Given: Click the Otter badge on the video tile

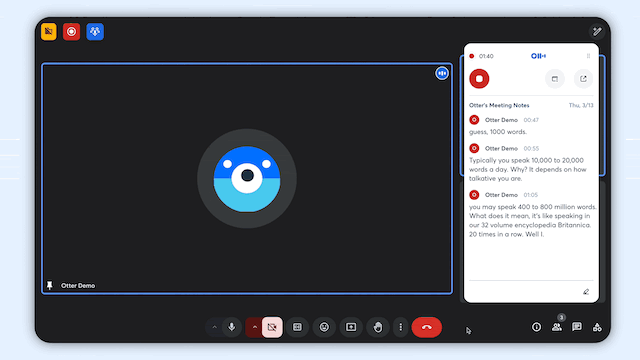Looking at the screenshot, I should 442,73.
